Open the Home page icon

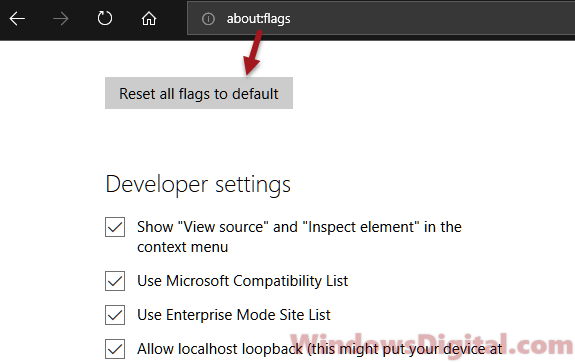[x=149, y=18]
